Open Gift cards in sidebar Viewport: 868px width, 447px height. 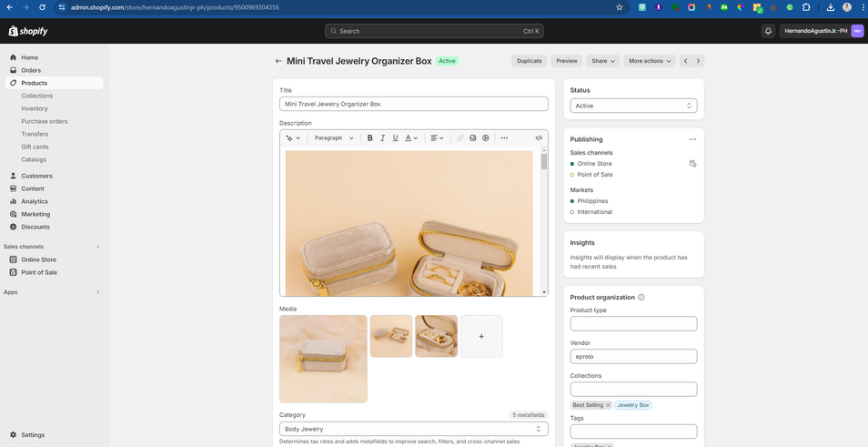click(35, 147)
